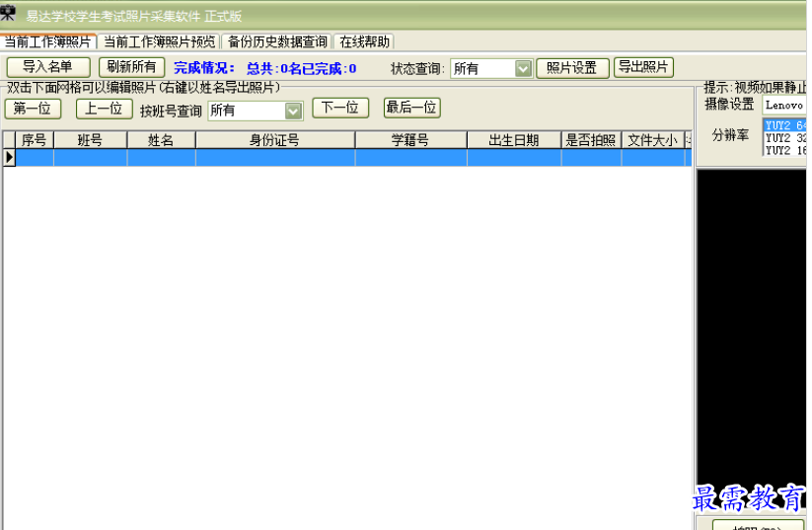Select the first YUY2 resolution option
The width and height of the screenshot is (812, 530).
(x=785, y=125)
